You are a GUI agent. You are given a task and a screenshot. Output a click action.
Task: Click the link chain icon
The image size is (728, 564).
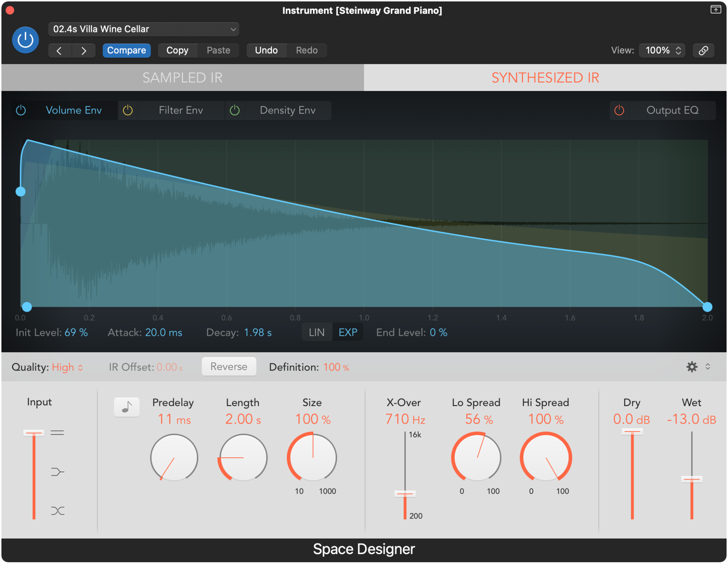click(x=704, y=50)
